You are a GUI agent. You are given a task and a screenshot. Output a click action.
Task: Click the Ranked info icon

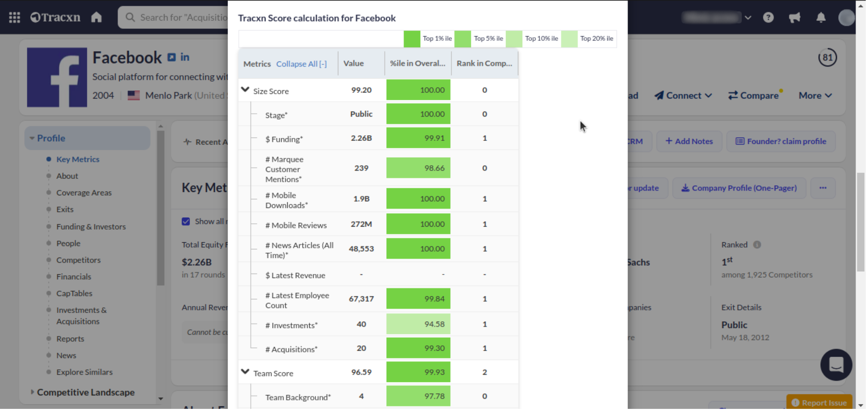coord(757,245)
